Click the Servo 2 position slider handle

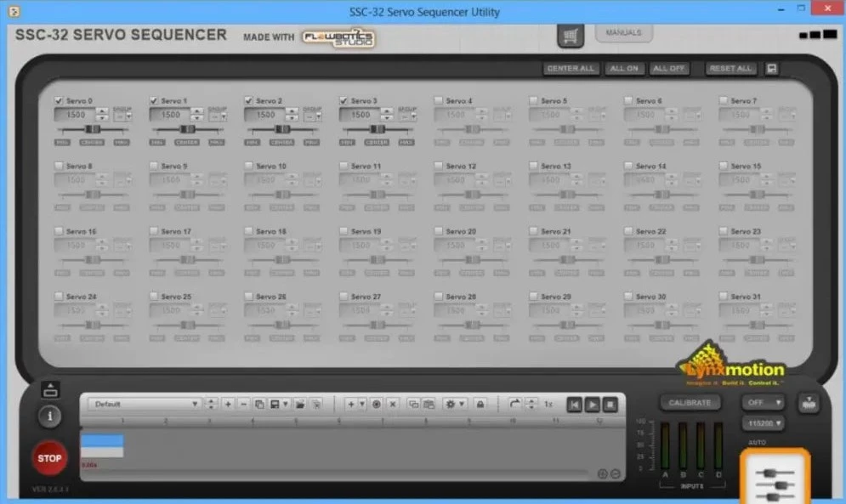pyautogui.click(x=283, y=129)
